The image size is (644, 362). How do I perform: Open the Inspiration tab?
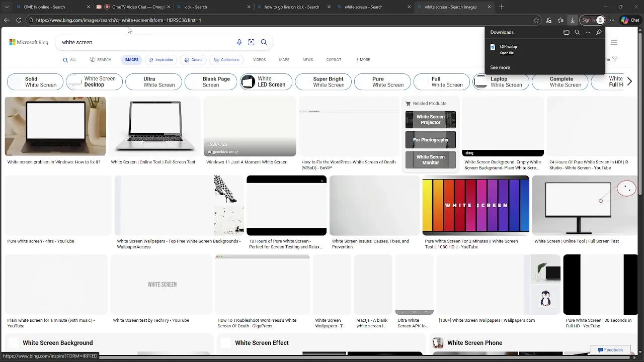click(161, 59)
